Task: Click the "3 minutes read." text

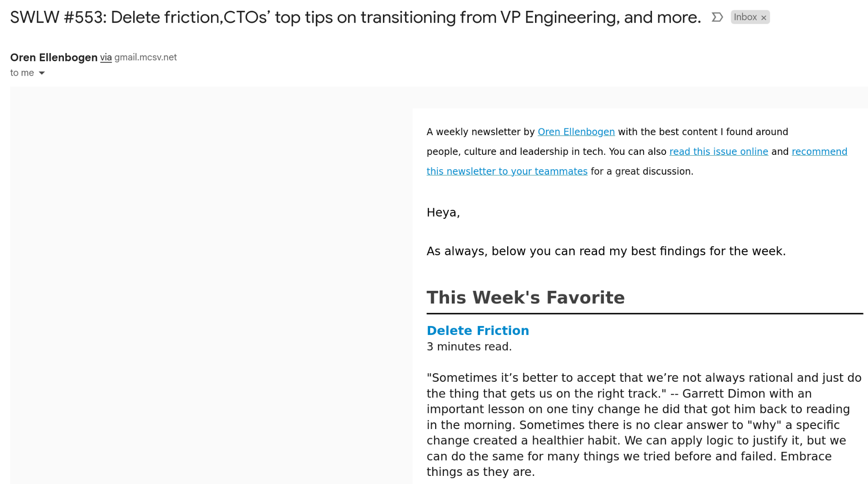Action: pyautogui.click(x=469, y=347)
